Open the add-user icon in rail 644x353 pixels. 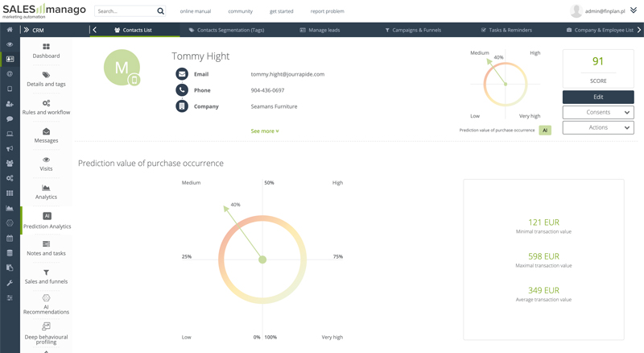10,104
